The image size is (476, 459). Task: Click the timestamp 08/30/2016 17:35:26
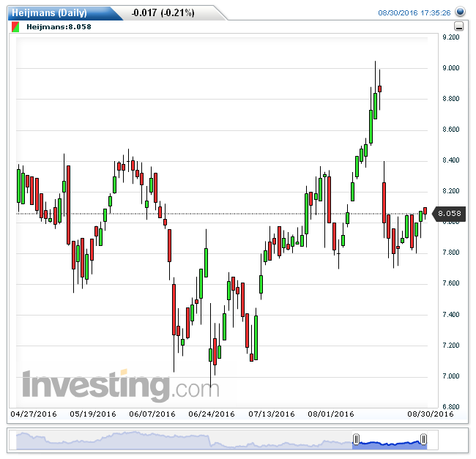click(x=414, y=12)
